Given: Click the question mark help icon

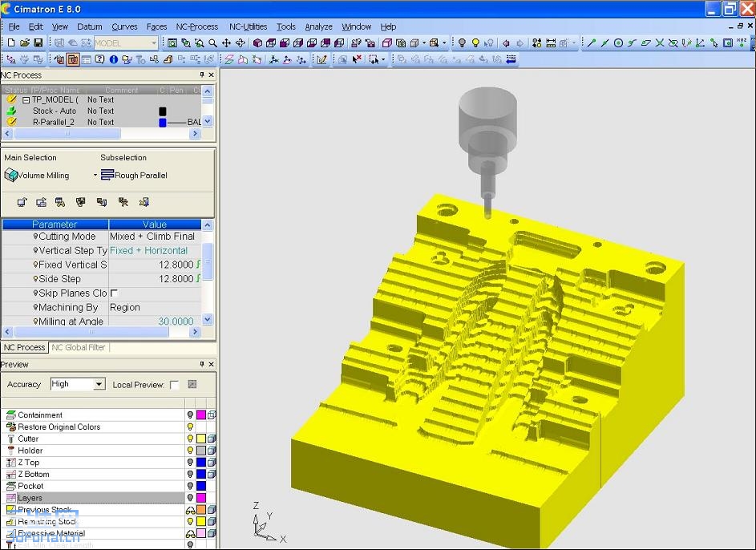Looking at the screenshot, I should pos(99,59).
